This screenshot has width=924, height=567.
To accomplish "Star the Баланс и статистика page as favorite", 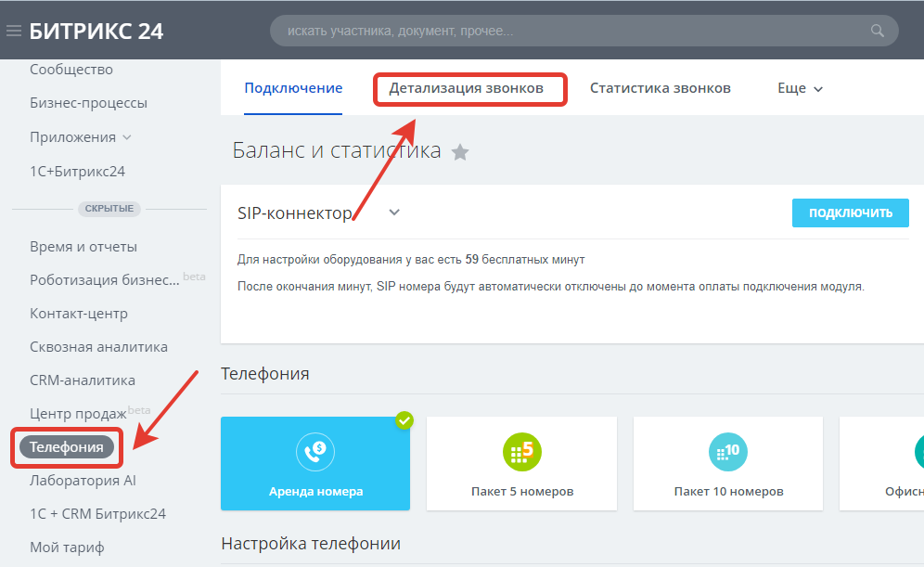I will [x=460, y=152].
